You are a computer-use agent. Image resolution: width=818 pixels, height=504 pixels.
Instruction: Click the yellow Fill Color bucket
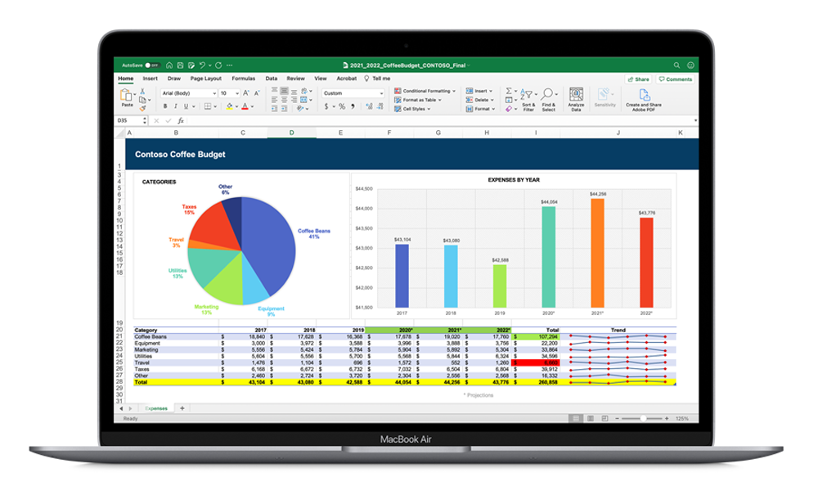[x=229, y=106]
